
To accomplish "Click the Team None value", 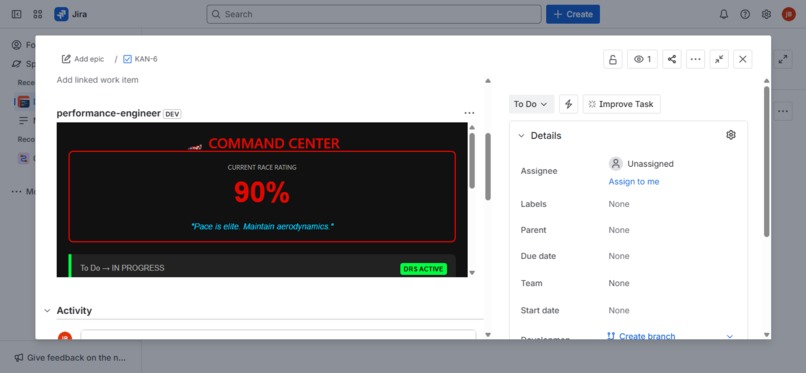I will click(619, 283).
